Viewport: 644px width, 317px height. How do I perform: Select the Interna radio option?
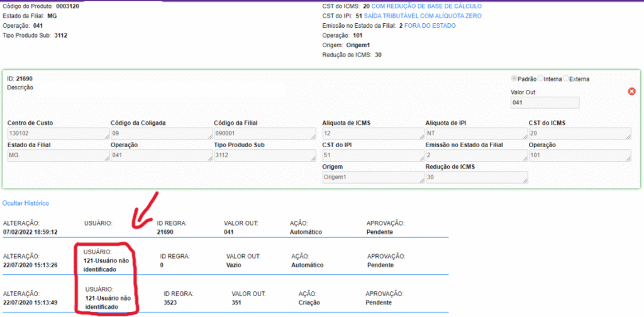click(540, 79)
